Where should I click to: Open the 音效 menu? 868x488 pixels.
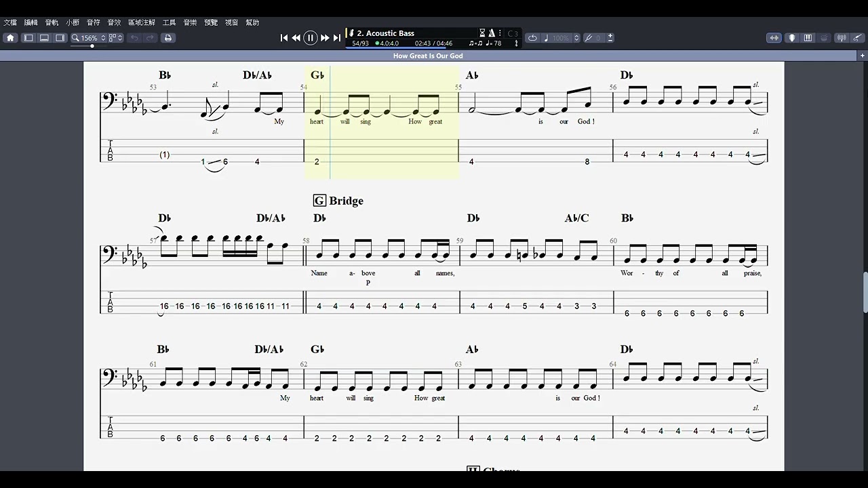click(114, 22)
